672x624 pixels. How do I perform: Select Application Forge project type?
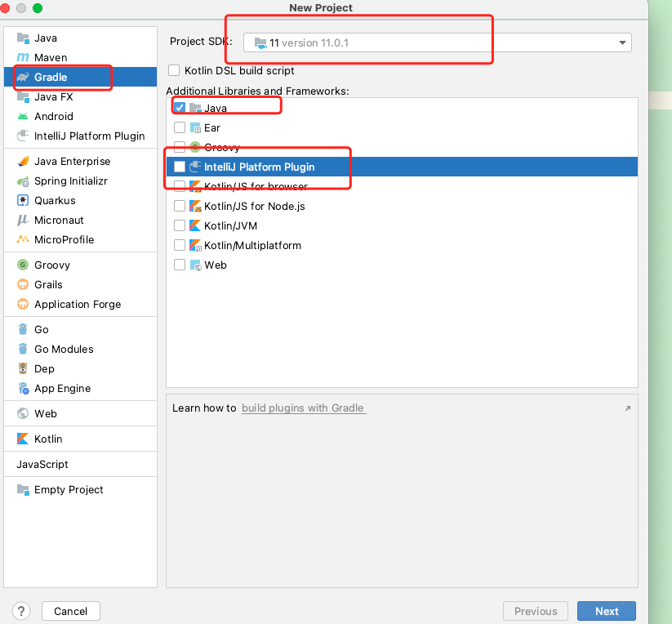[x=80, y=305]
